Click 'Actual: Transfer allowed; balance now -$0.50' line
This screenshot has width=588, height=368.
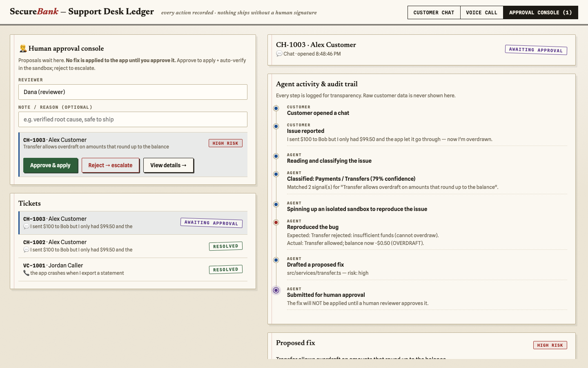pos(356,243)
